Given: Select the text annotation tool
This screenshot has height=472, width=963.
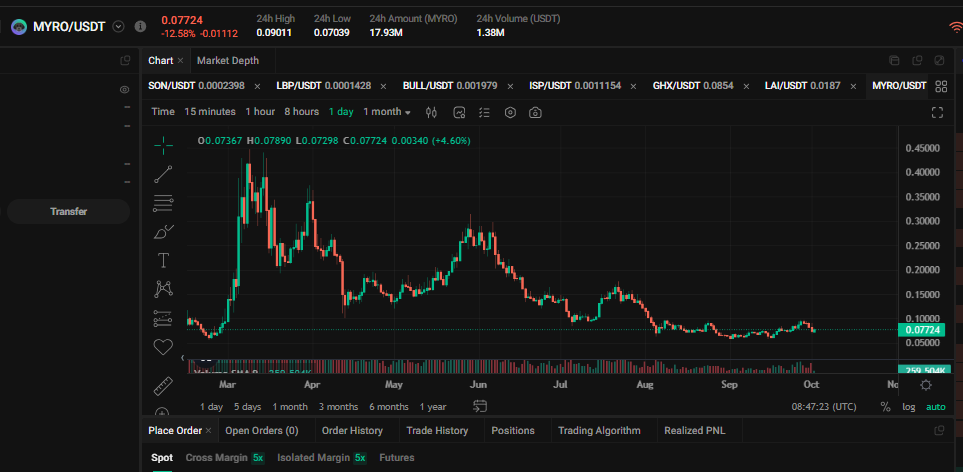Looking at the screenshot, I should [163, 260].
